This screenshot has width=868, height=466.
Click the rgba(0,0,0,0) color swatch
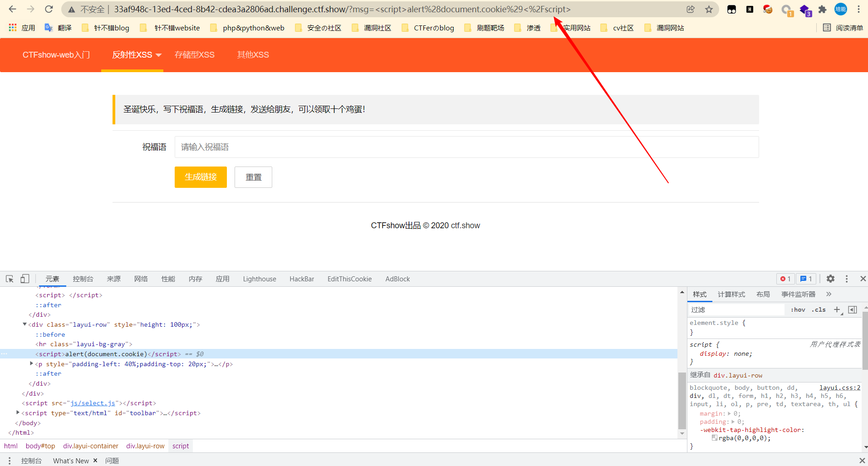point(715,438)
